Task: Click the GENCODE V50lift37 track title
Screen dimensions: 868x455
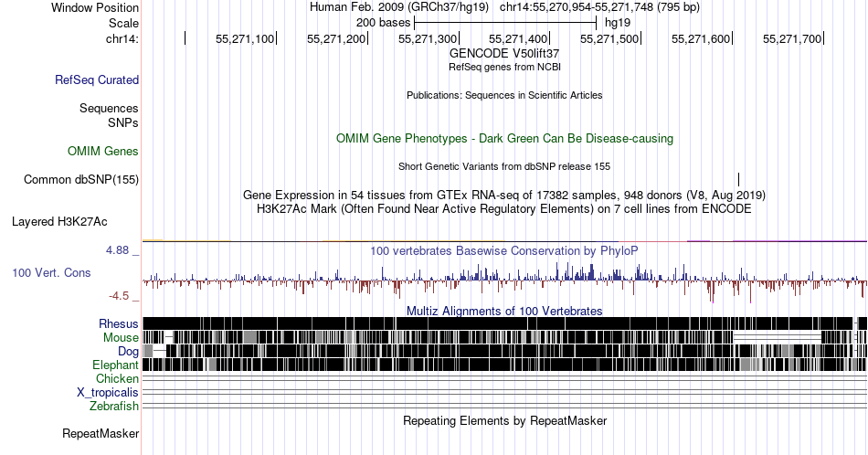Action: (504, 54)
